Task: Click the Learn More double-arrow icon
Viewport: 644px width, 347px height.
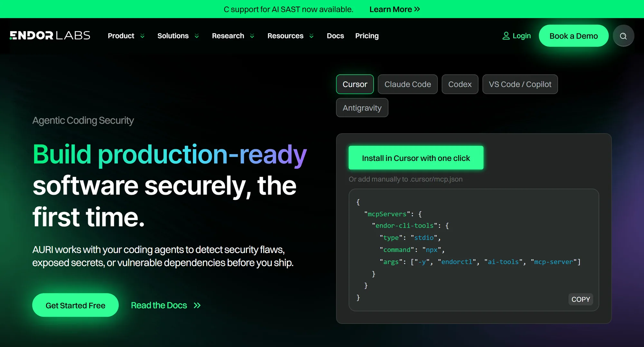Action: pyautogui.click(x=417, y=9)
